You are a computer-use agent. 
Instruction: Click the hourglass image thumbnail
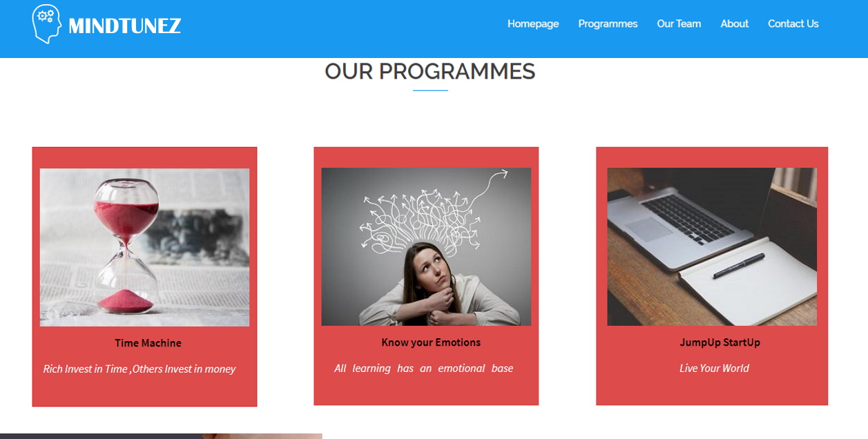click(x=144, y=247)
